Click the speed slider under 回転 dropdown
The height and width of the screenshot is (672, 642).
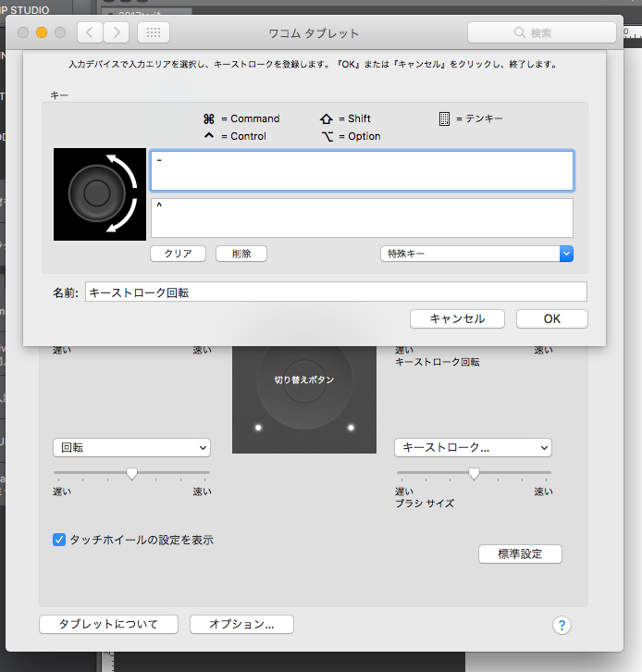[x=131, y=473]
